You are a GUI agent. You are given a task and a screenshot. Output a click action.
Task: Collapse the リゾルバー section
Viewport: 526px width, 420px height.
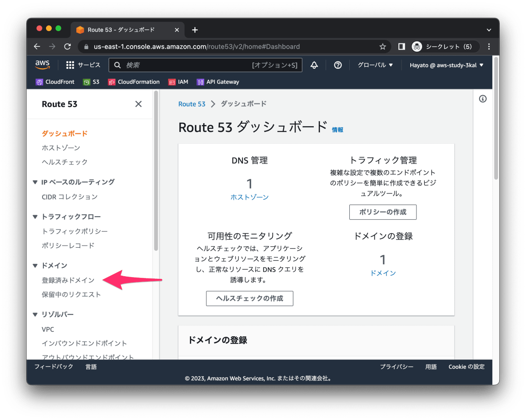(x=36, y=314)
